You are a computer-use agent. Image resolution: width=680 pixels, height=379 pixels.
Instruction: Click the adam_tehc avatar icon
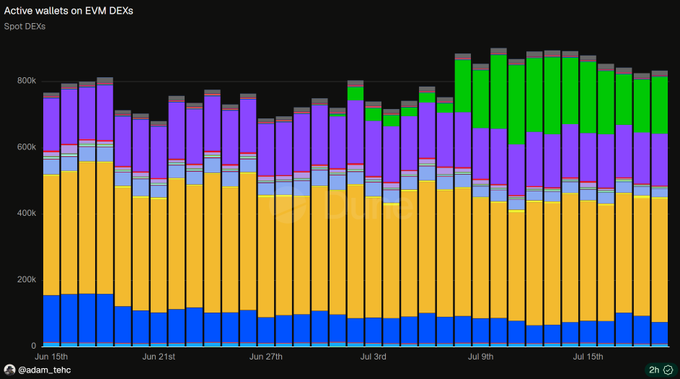(x=10, y=370)
